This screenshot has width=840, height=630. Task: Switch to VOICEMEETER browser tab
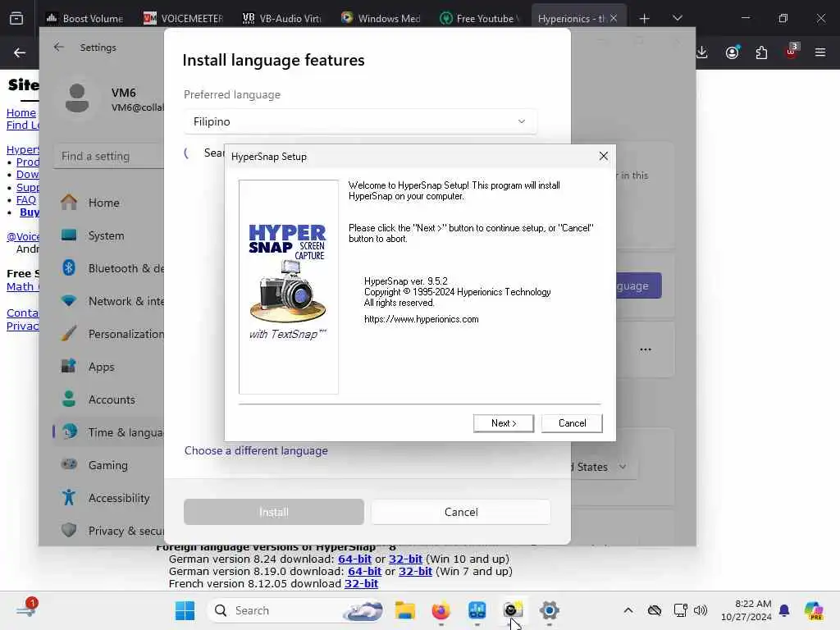coord(185,18)
